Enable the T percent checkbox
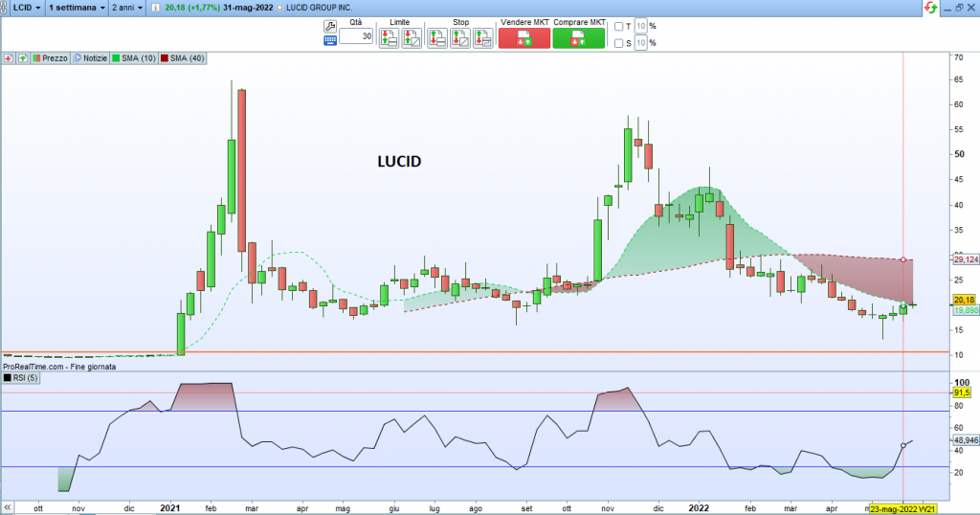Viewport: 980px width, 515px height. point(618,26)
